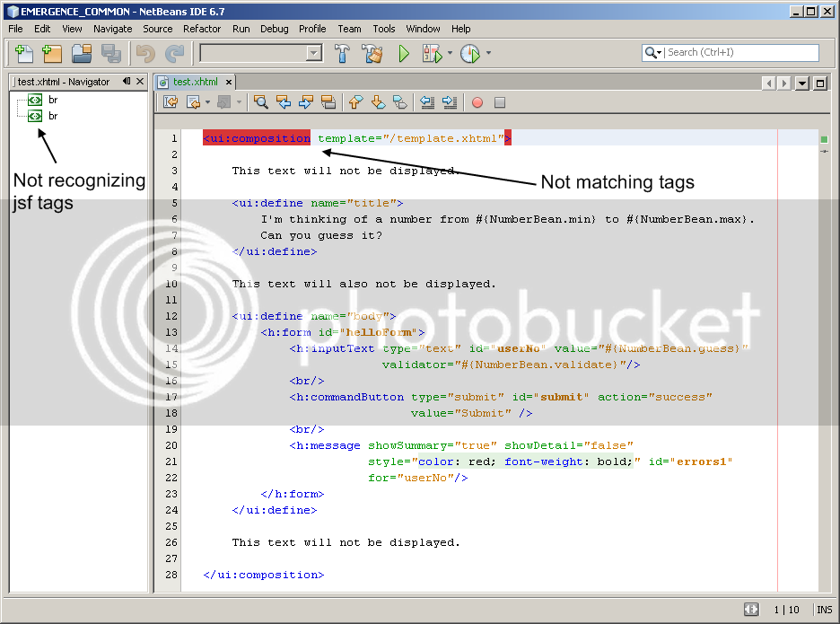The width and height of the screenshot is (840, 624).
Task: Close the Navigator panel
Action: [140, 81]
